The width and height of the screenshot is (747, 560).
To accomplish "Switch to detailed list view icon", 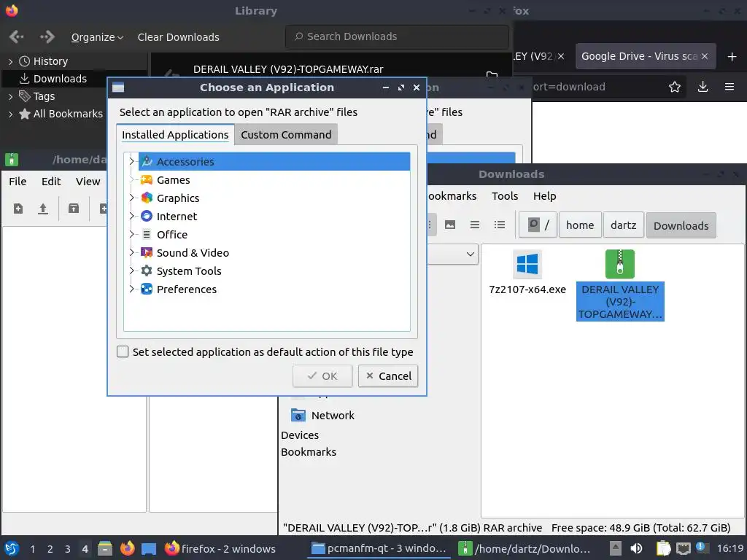I will coord(499,225).
